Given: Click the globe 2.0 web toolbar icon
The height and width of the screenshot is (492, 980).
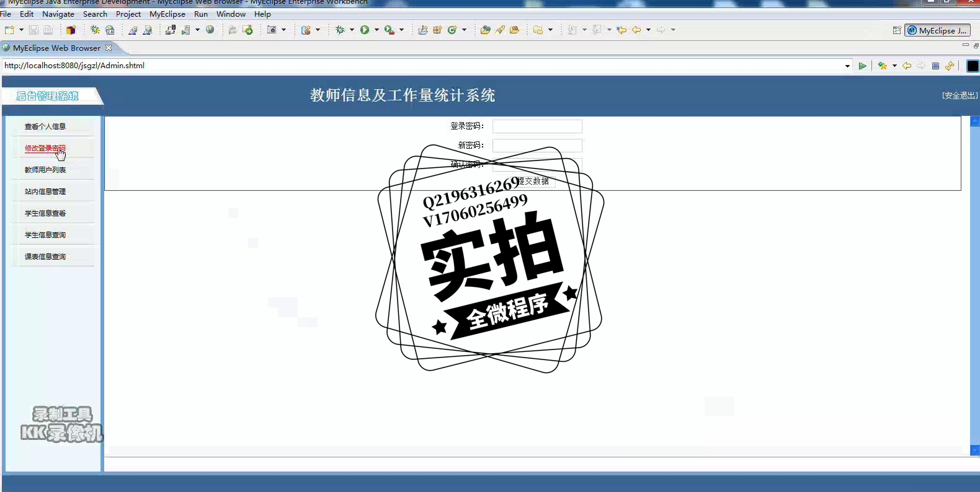Looking at the screenshot, I should [110, 30].
